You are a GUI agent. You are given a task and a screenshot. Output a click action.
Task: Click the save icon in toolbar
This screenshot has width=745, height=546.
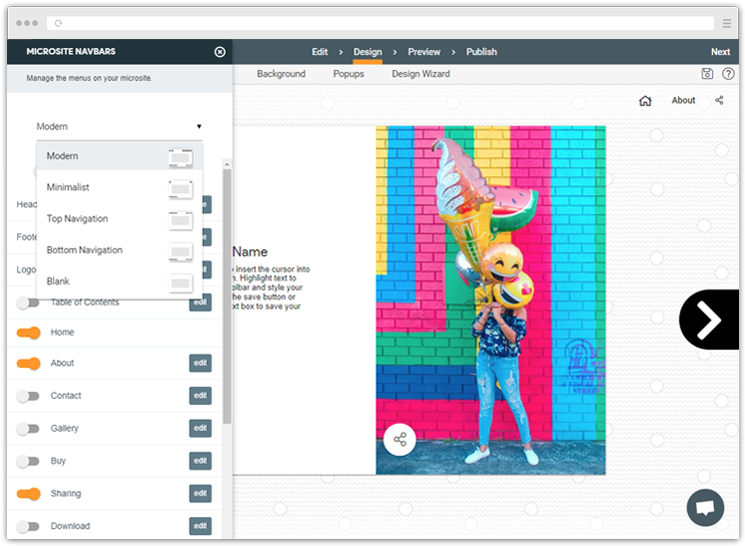pos(707,74)
